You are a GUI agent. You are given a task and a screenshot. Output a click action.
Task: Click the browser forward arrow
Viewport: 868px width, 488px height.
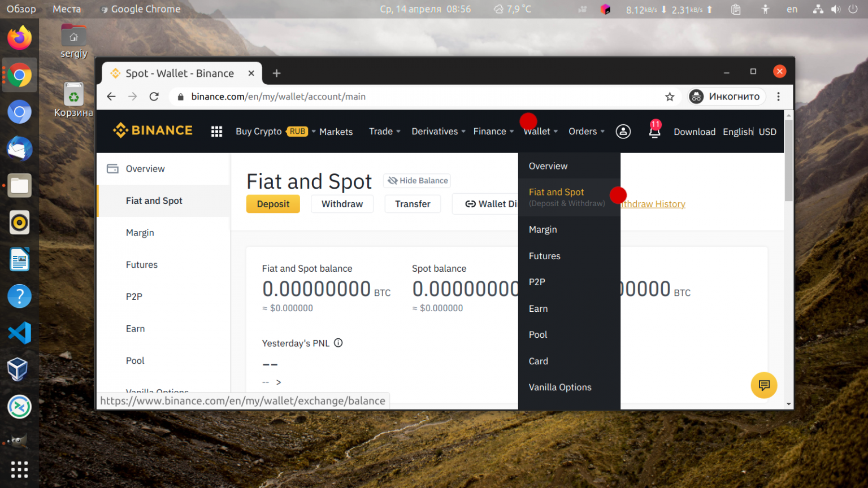(132, 97)
